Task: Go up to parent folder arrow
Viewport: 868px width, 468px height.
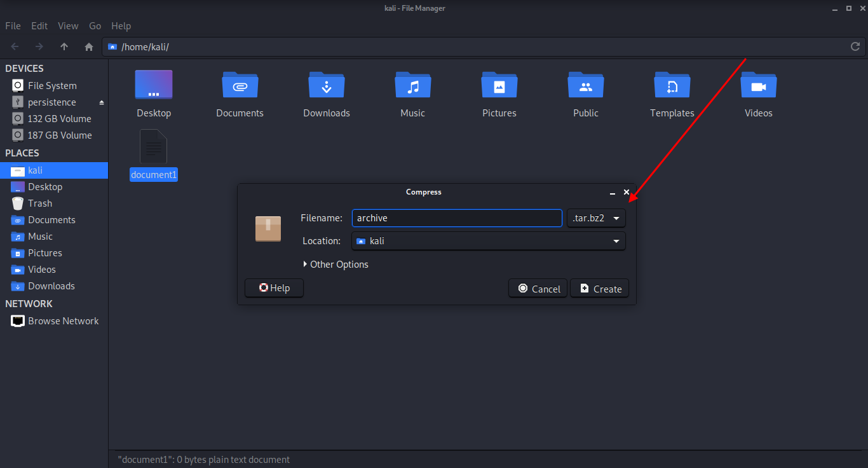Action: pos(64,46)
